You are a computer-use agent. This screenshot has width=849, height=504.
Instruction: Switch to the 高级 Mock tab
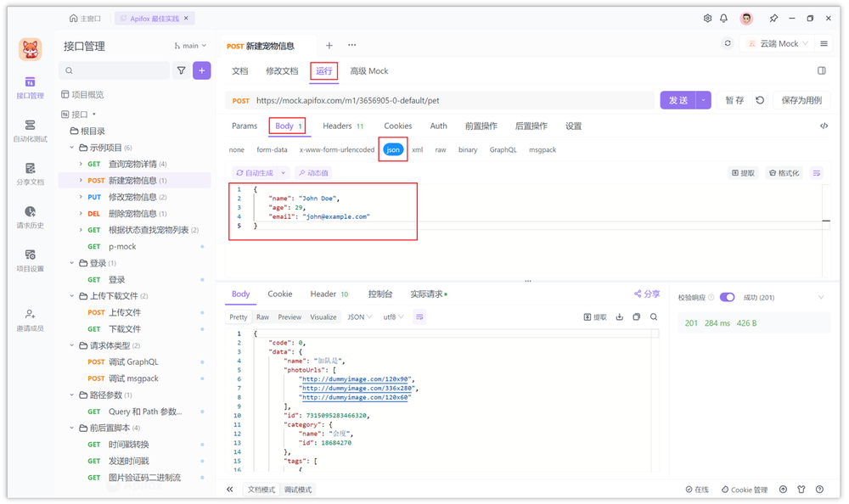coord(368,71)
